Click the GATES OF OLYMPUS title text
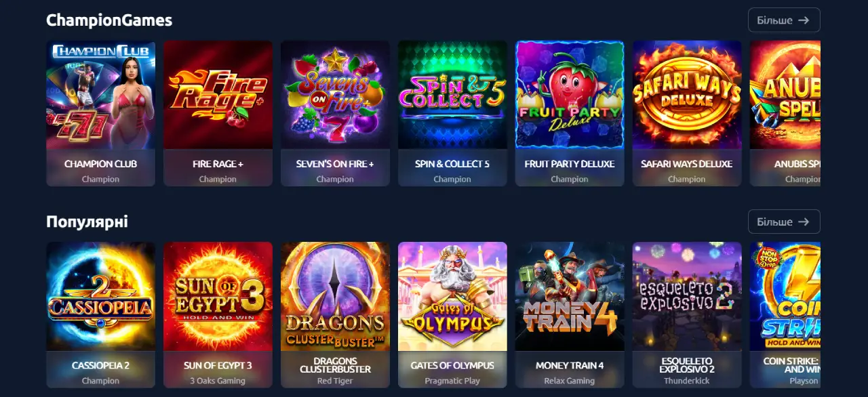Viewport: 868px width, 397px height. click(x=452, y=365)
